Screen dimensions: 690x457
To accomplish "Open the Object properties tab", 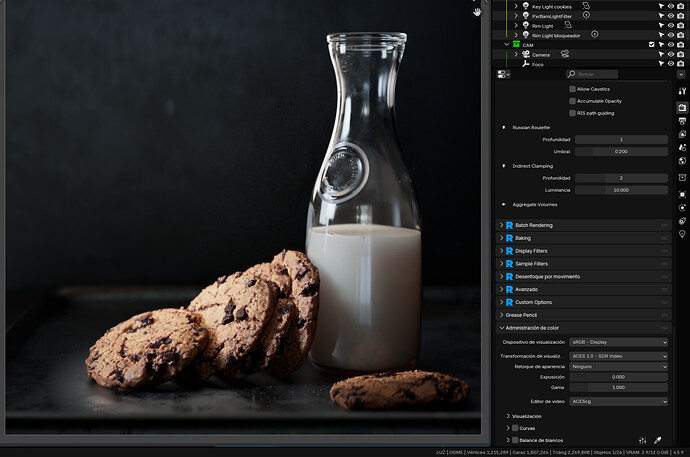I will click(682, 194).
